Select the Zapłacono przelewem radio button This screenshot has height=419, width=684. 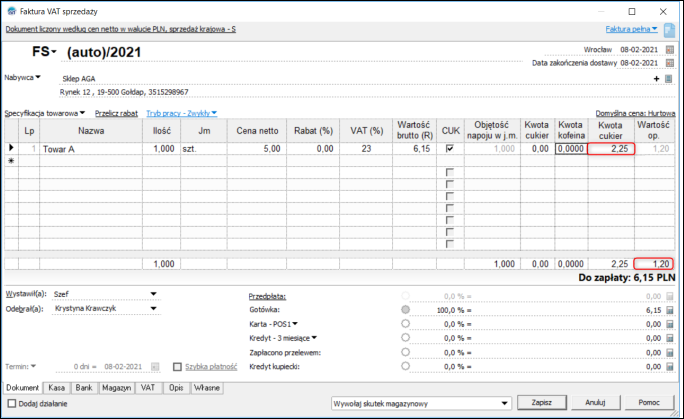coord(405,352)
